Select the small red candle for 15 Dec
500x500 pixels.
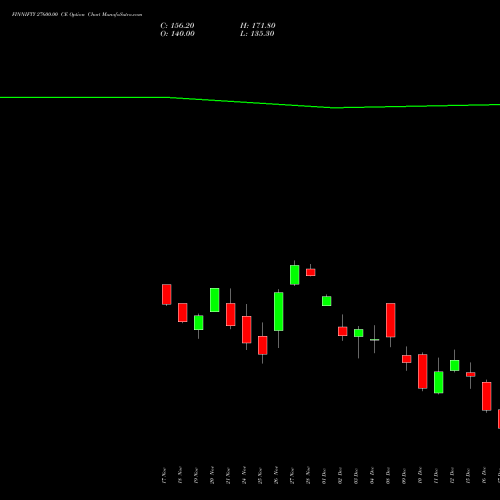click(471, 374)
